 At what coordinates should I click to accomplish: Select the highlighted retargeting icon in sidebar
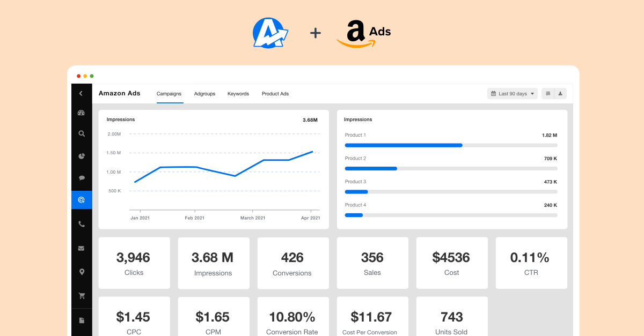[82, 200]
